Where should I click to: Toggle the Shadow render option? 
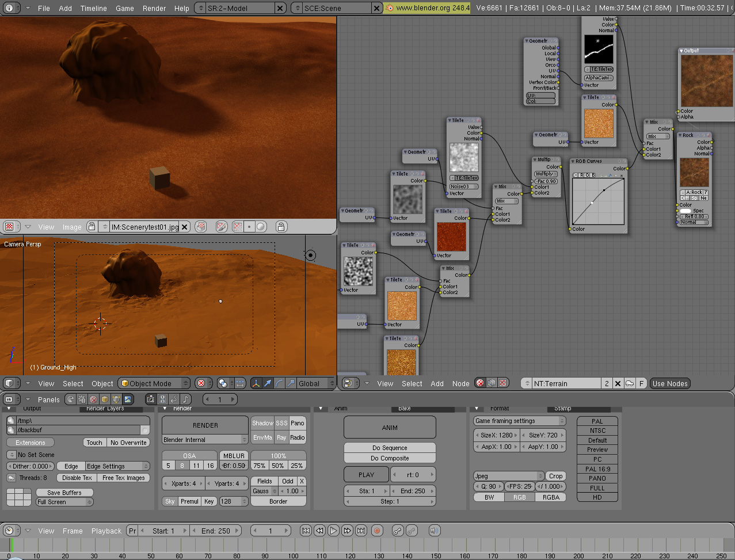(262, 423)
